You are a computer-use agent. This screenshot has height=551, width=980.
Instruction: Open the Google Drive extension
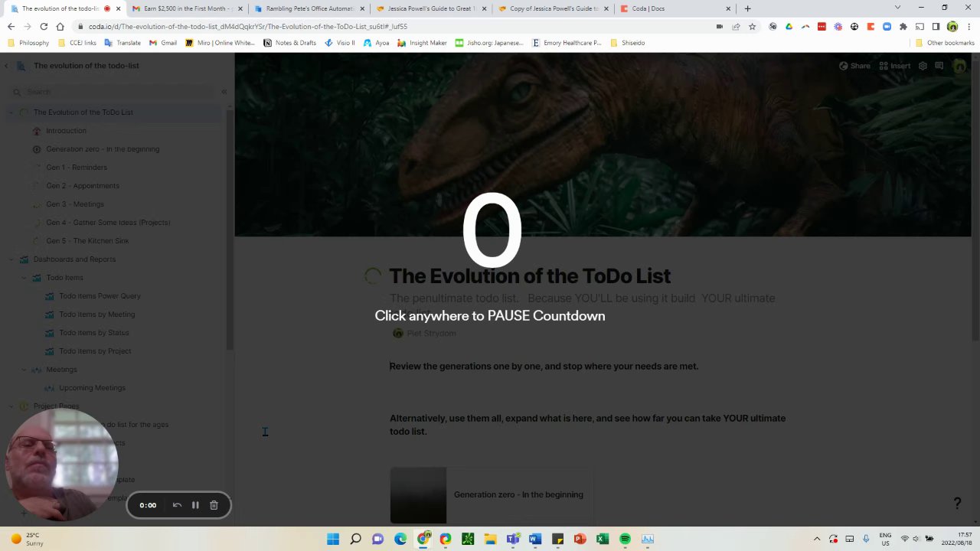pos(789,26)
